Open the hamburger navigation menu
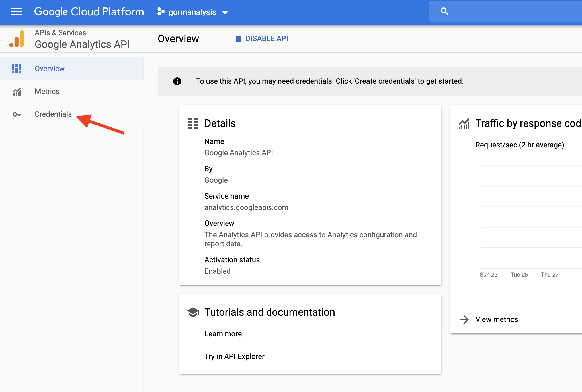Screen dimensions: 582x392 tap(16, 12)
